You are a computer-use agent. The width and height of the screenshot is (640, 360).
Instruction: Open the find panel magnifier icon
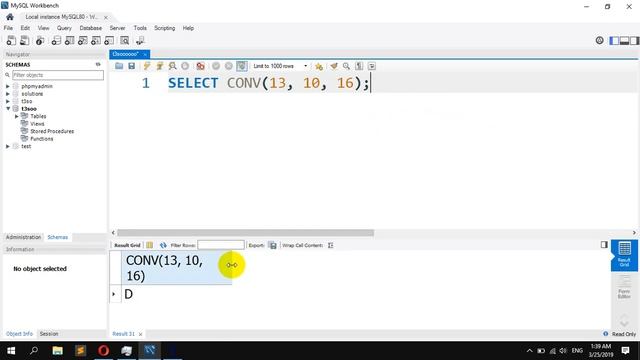[346, 66]
